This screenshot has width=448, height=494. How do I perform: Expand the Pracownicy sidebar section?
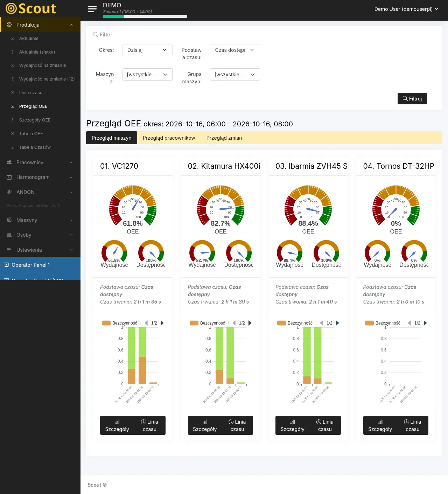point(40,162)
